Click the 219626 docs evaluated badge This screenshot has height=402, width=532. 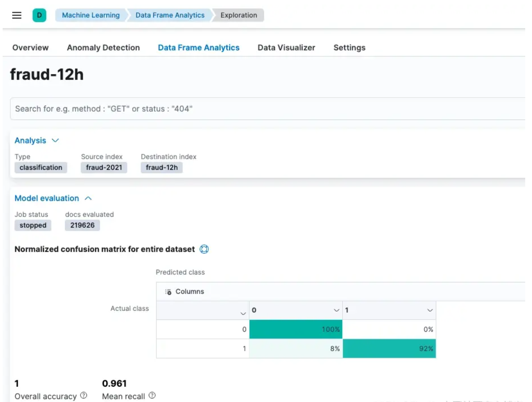coord(82,225)
